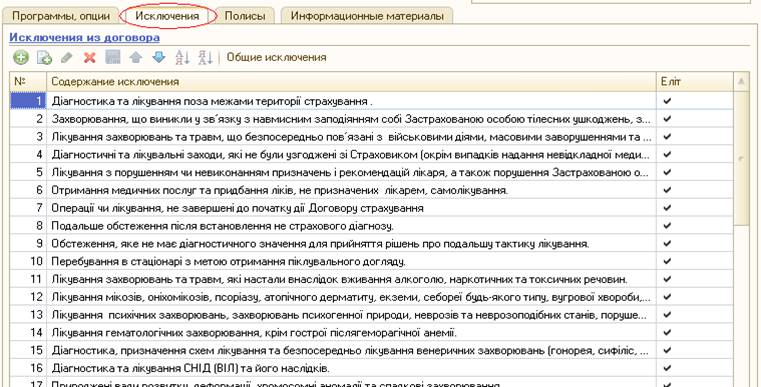The height and width of the screenshot is (387, 761).
Task: Delete the selected exclusion with the red X
Action: pyautogui.click(x=90, y=58)
